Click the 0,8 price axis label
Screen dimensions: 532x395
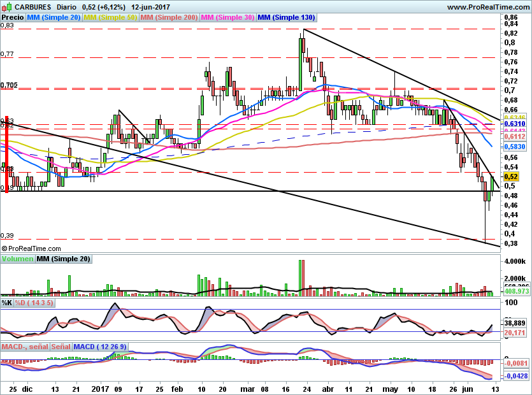click(510, 43)
